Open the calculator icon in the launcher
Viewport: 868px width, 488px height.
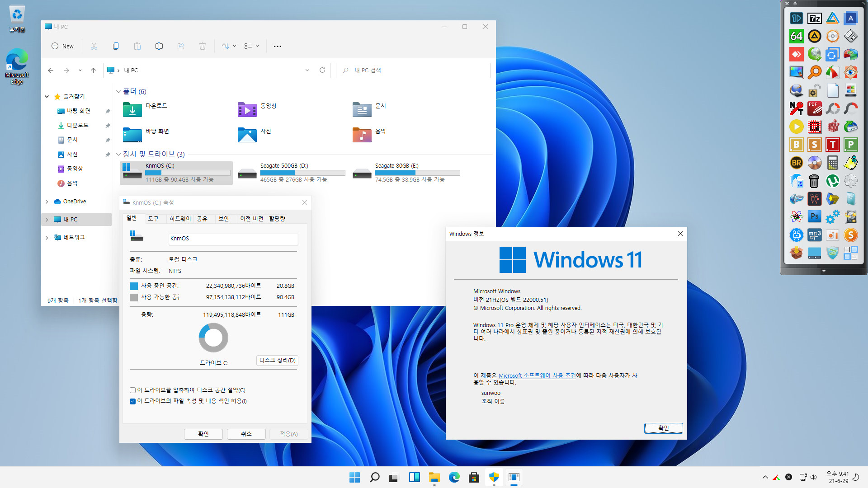click(833, 163)
